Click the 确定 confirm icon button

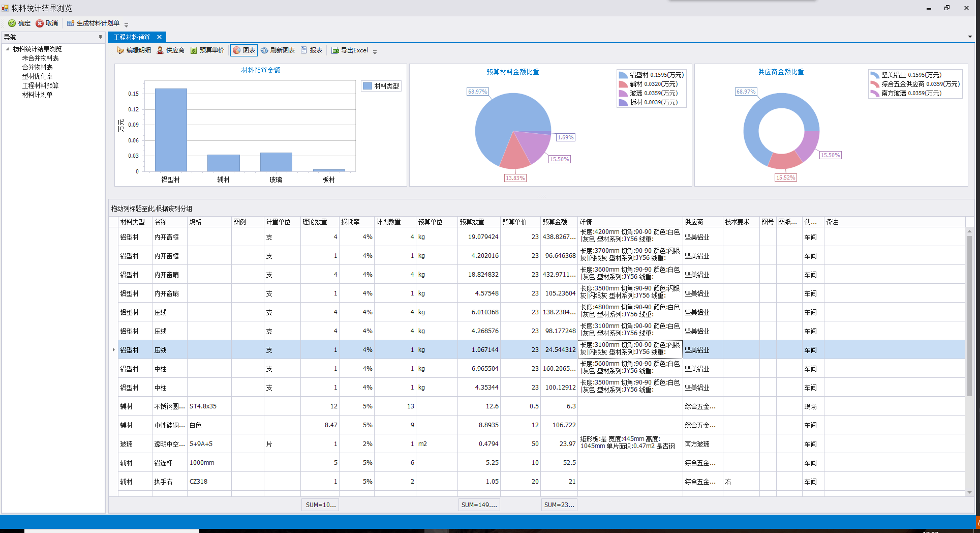coord(12,23)
